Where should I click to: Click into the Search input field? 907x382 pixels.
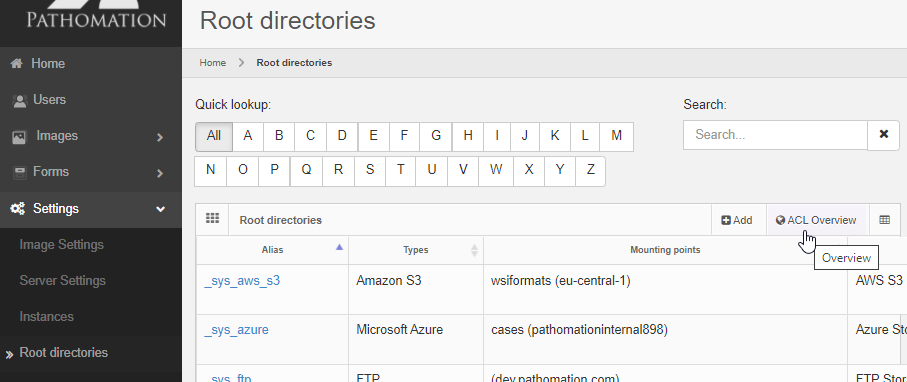(775, 135)
